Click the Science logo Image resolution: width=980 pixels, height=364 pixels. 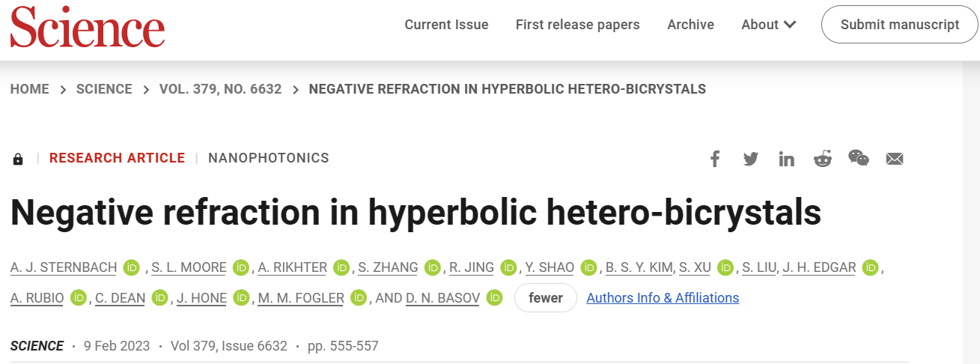[87, 27]
